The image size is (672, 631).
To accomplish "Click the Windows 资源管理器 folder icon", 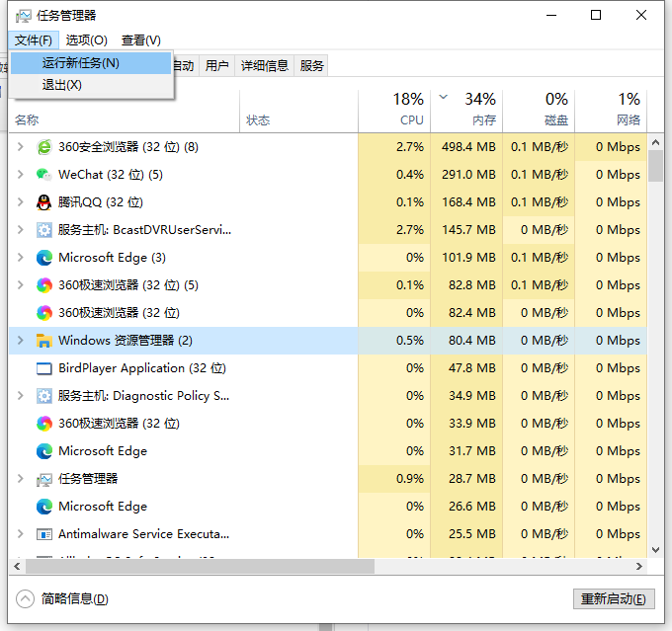I will point(44,341).
